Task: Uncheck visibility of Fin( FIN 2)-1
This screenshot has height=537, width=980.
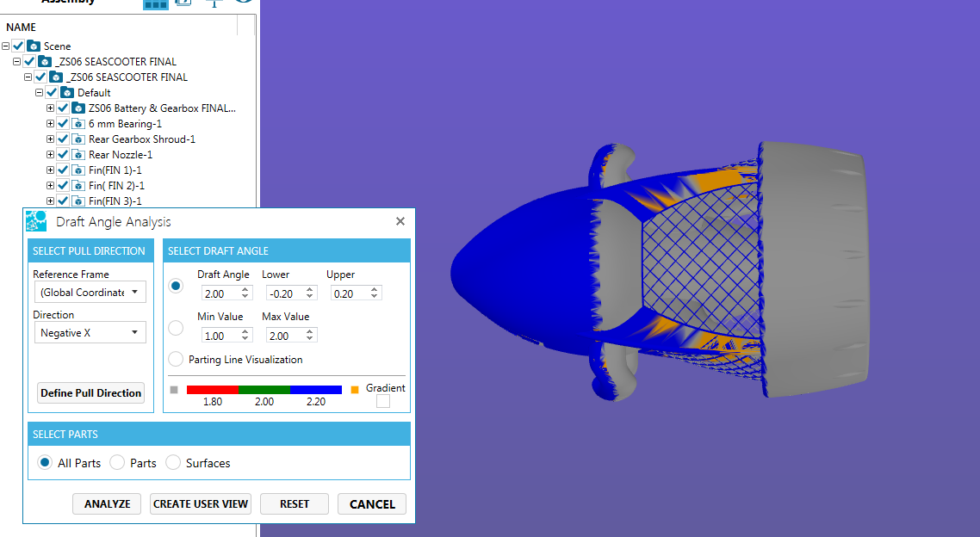Action: [x=62, y=186]
